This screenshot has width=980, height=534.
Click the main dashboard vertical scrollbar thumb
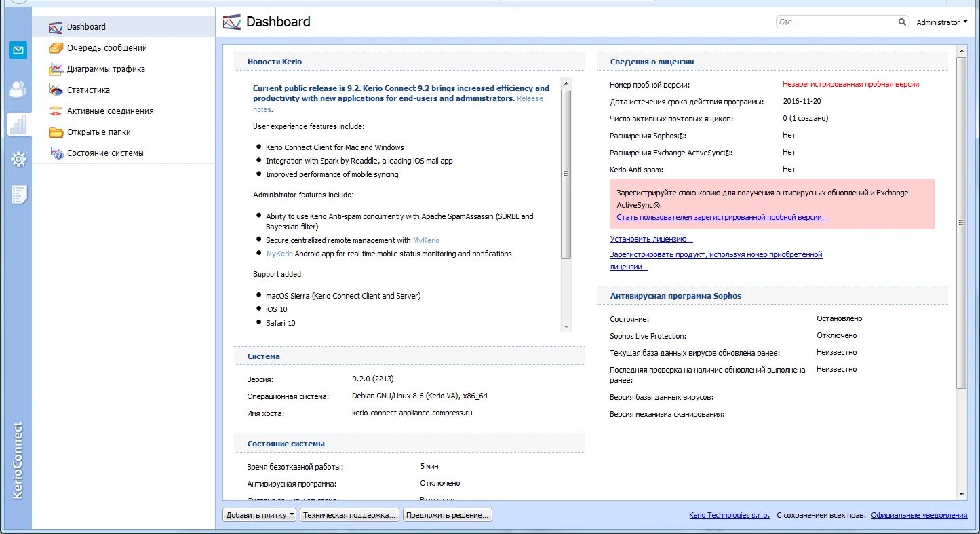tap(961, 223)
